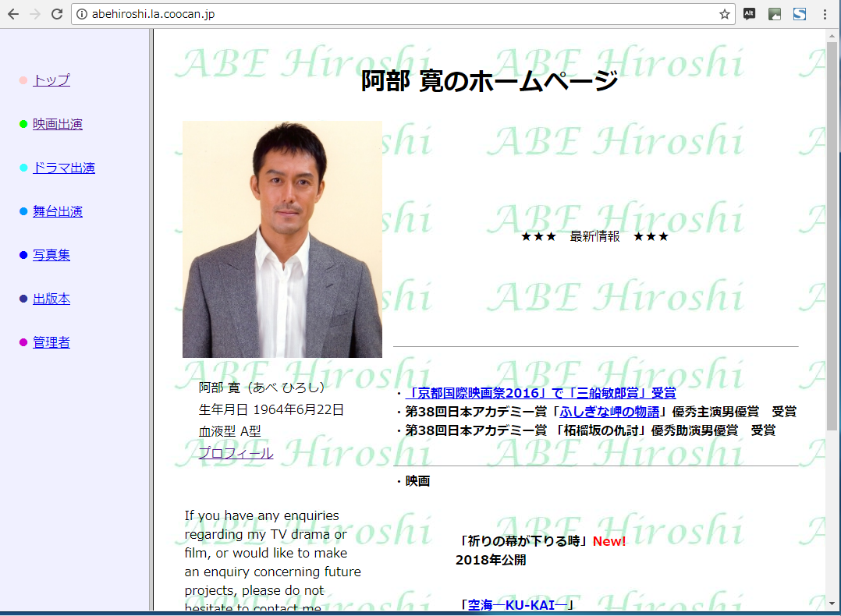Click the address bar URL field
This screenshot has width=841, height=616.
[390, 14]
